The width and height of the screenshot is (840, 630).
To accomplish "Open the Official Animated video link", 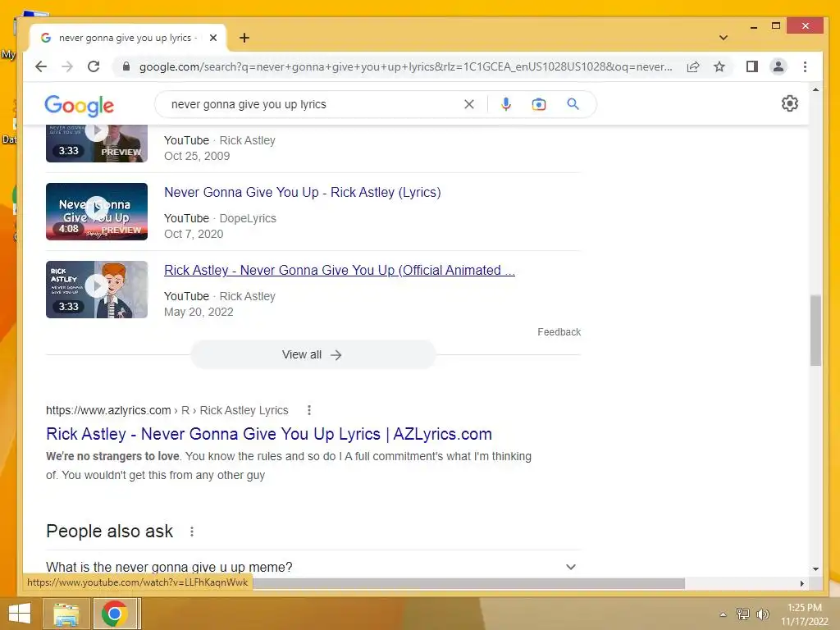I will (x=339, y=271).
